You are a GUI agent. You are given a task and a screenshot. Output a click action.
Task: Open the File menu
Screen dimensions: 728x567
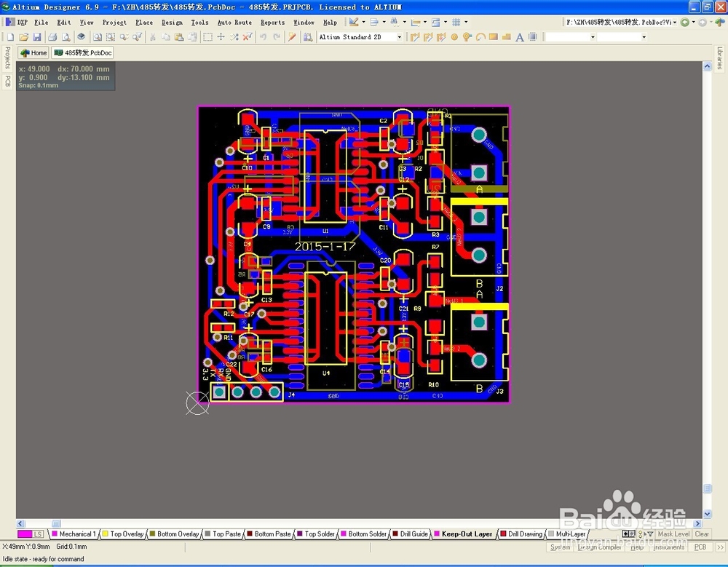point(41,23)
